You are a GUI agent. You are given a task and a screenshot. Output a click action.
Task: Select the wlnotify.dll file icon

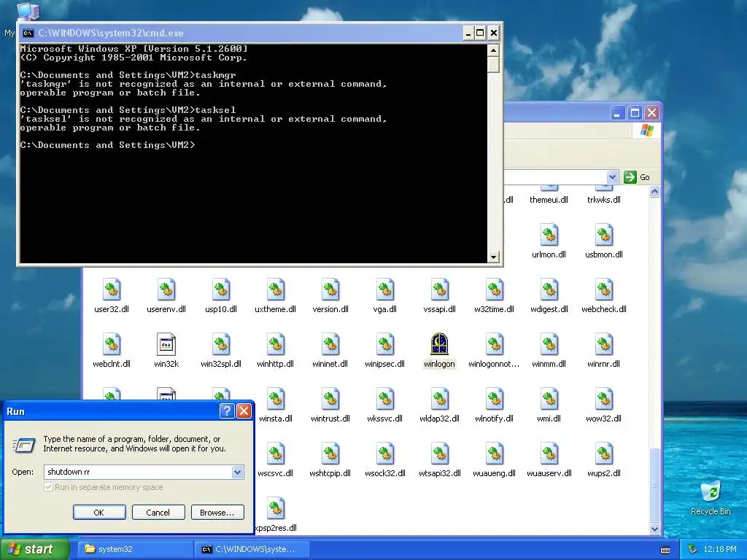[x=495, y=400]
